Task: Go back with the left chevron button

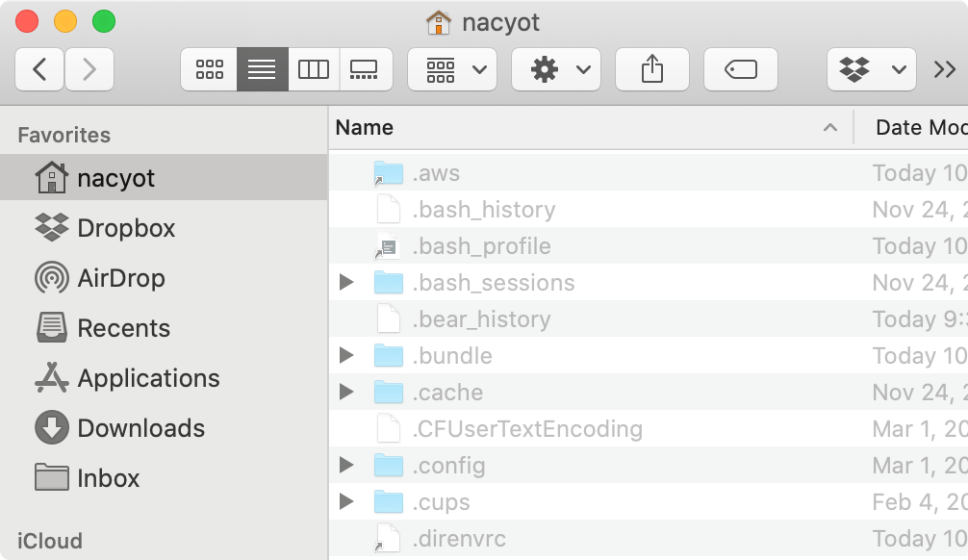Action: point(39,69)
